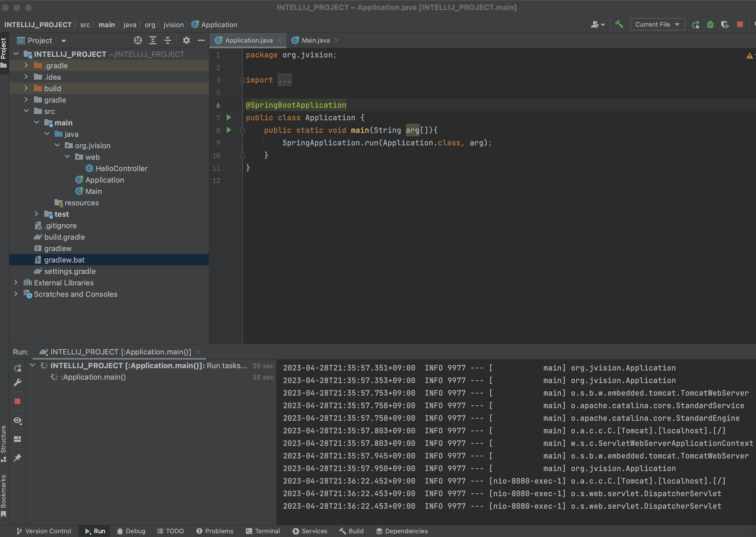Open the Current File run configuration dropdown
This screenshot has width=756, height=537.
click(657, 25)
